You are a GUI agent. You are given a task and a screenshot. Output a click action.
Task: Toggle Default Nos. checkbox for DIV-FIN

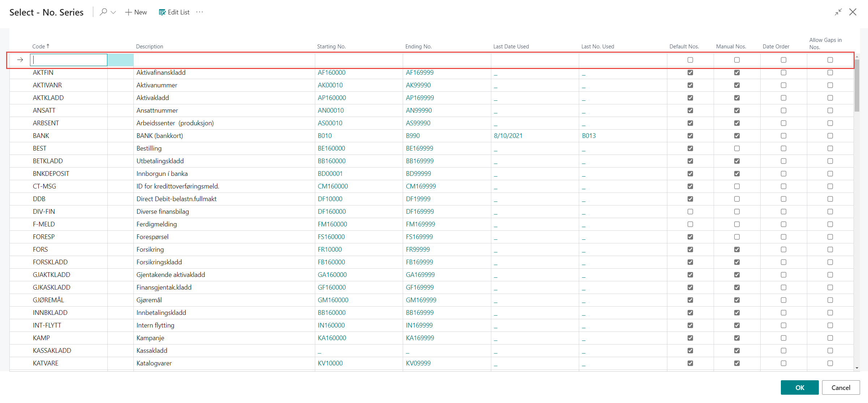[690, 212]
